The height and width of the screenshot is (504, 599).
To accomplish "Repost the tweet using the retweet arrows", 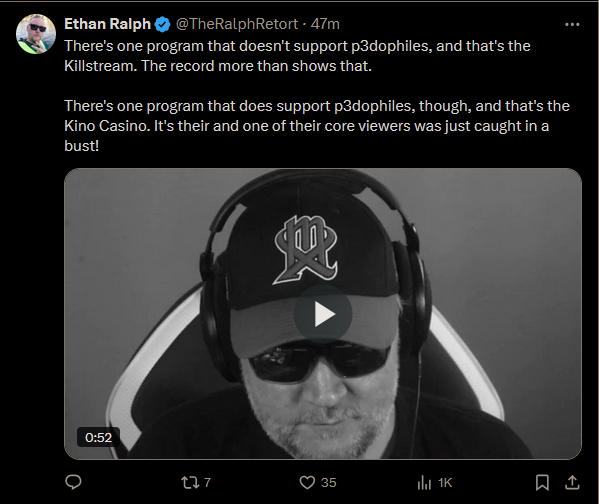I will [190, 483].
